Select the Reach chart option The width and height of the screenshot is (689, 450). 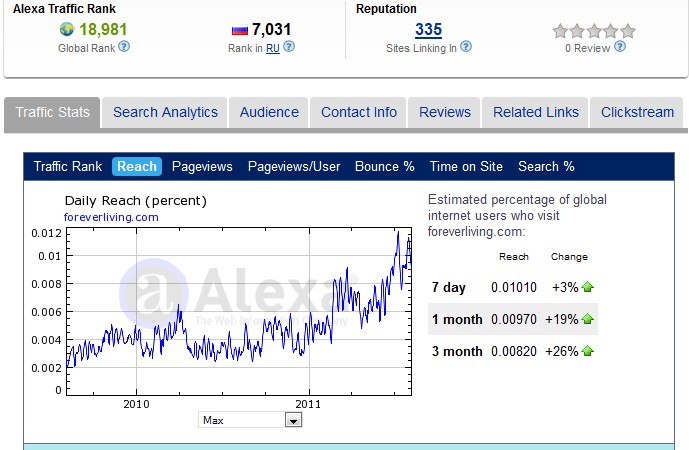(137, 167)
